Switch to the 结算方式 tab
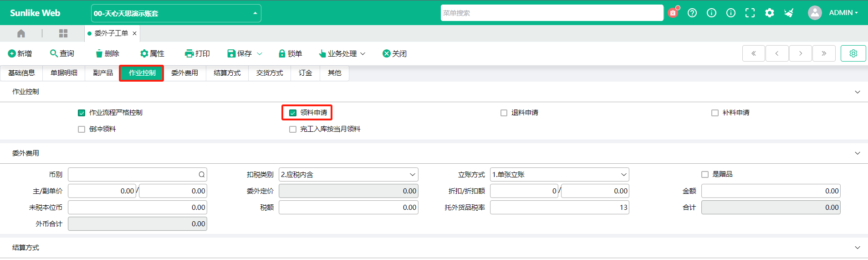 click(x=227, y=73)
